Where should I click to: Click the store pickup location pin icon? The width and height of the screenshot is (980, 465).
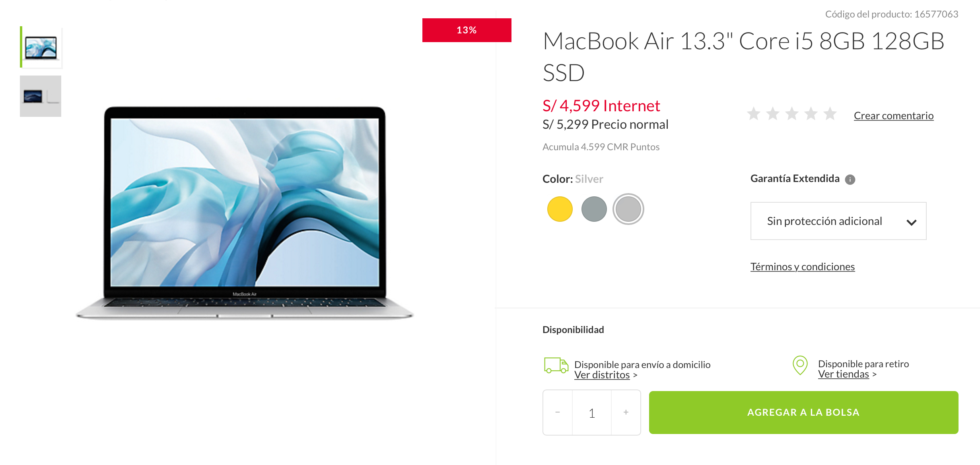coord(800,365)
